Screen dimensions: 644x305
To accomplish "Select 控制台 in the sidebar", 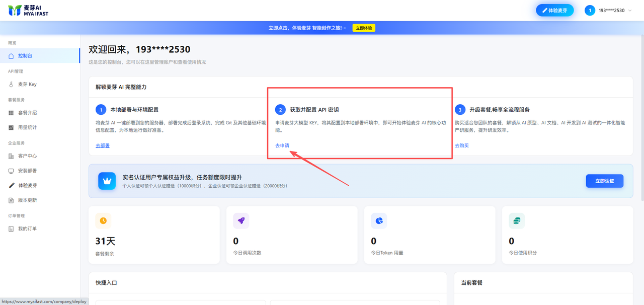I will (40, 56).
